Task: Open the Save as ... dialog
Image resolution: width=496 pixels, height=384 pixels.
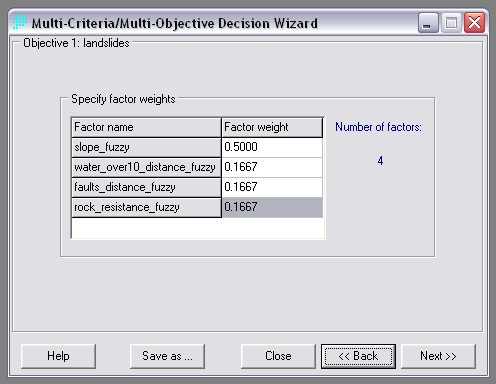Action: point(167,356)
